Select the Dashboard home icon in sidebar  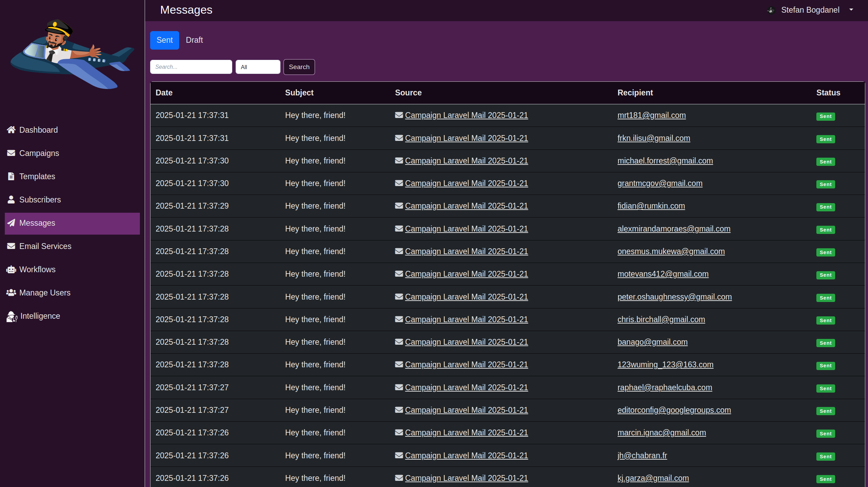[x=11, y=130]
